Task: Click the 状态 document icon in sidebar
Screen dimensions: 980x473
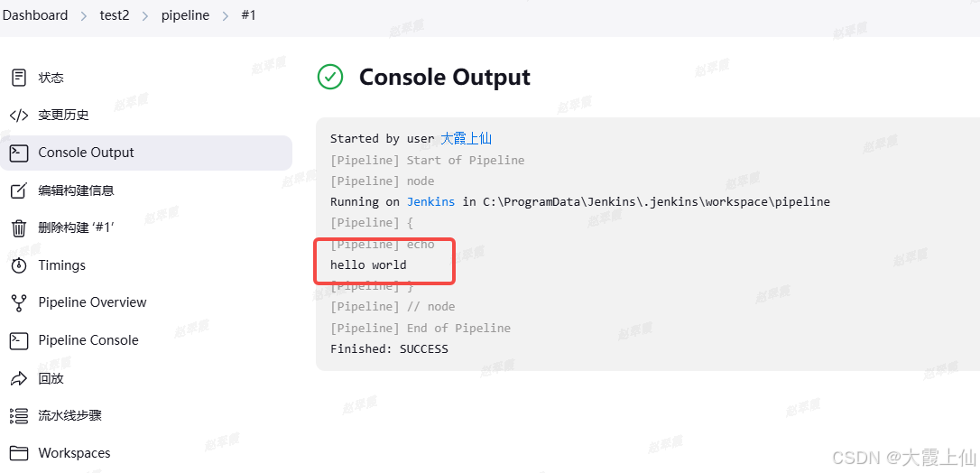Action: click(x=19, y=78)
